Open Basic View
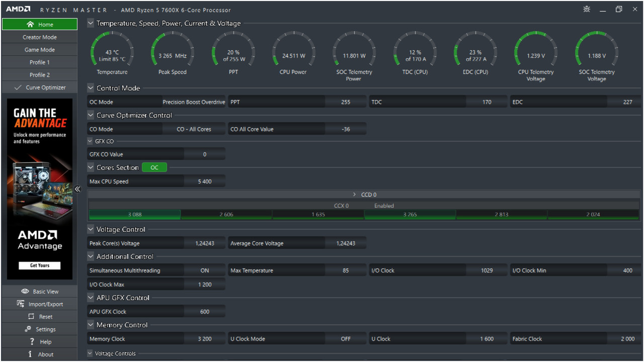The width and height of the screenshot is (644, 362). point(40,292)
